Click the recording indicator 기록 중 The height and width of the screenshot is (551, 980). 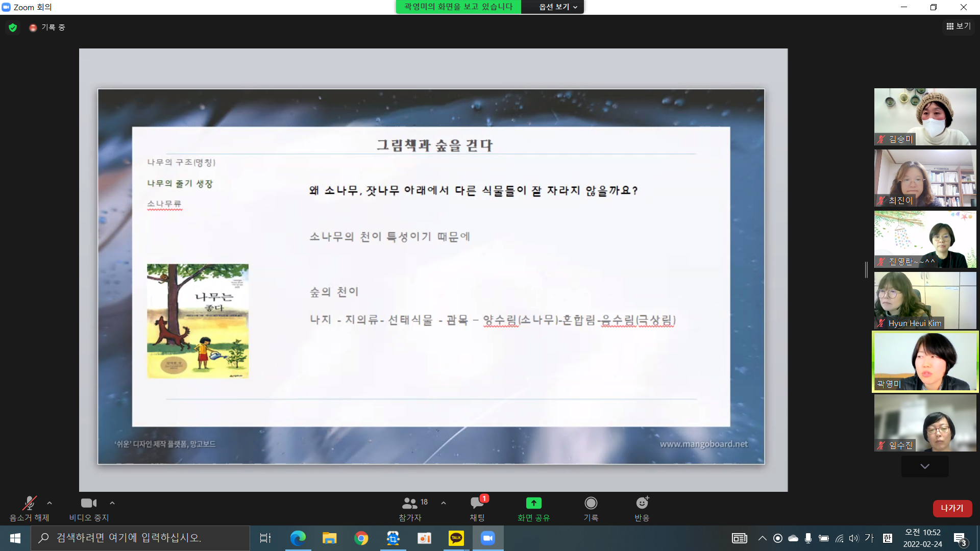point(47,28)
